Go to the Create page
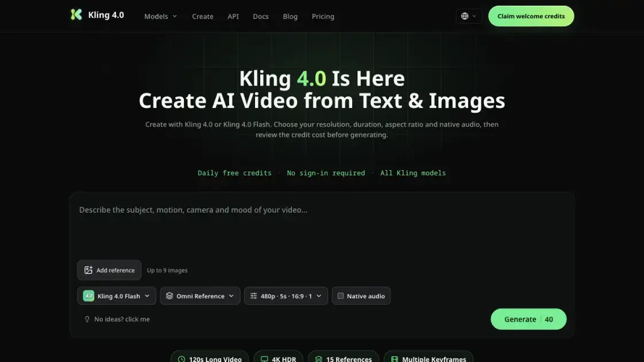Viewport: 644px width, 362px height. click(203, 17)
